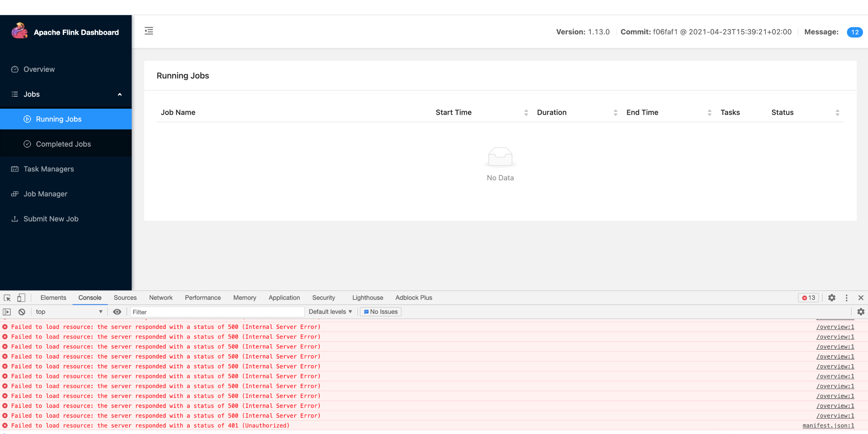Click the blue message count badge

click(x=855, y=32)
